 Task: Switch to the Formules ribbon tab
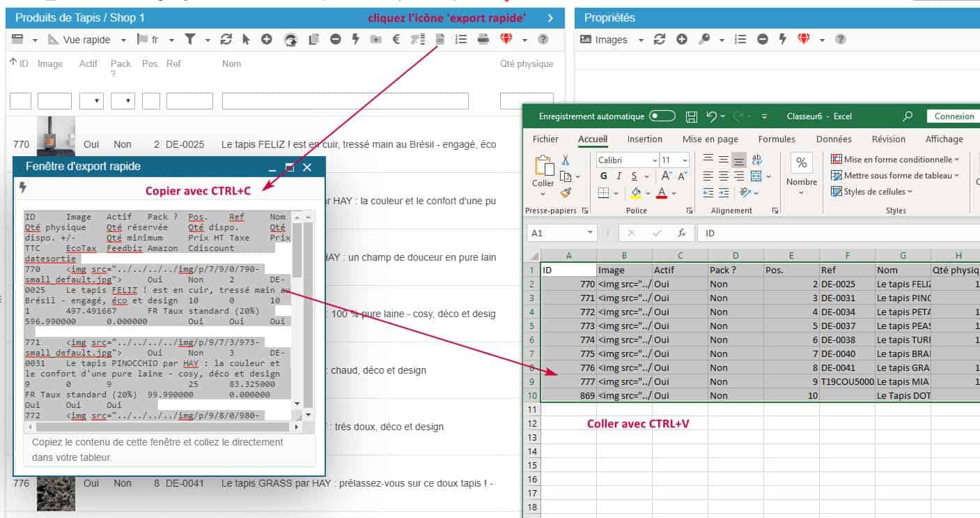click(x=776, y=139)
